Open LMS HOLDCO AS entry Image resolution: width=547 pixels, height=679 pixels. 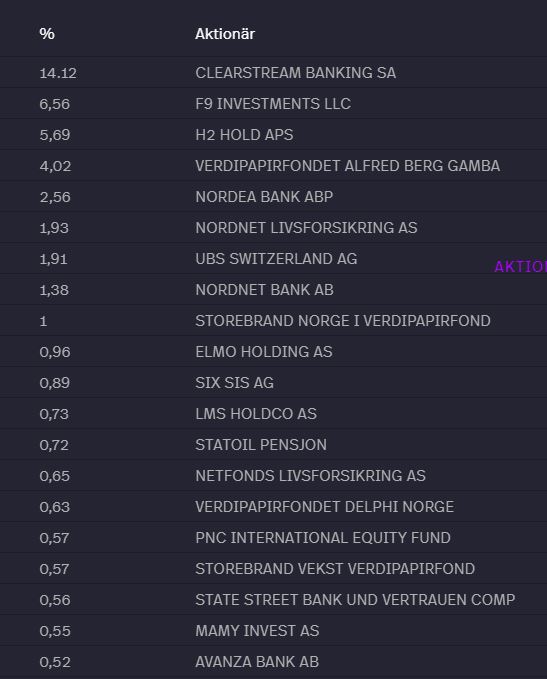click(x=256, y=414)
